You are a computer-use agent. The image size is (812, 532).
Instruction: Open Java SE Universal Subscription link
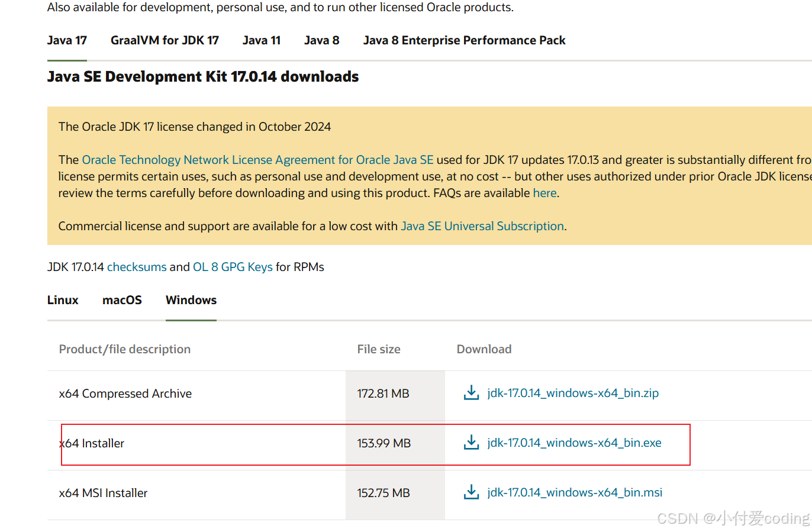coord(482,226)
